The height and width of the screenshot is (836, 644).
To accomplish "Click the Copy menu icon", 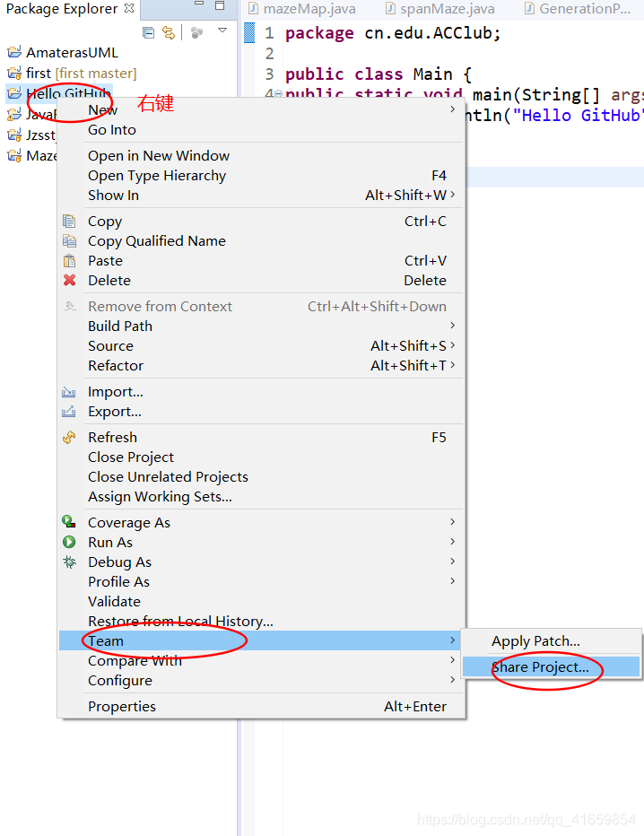I will coord(69,221).
